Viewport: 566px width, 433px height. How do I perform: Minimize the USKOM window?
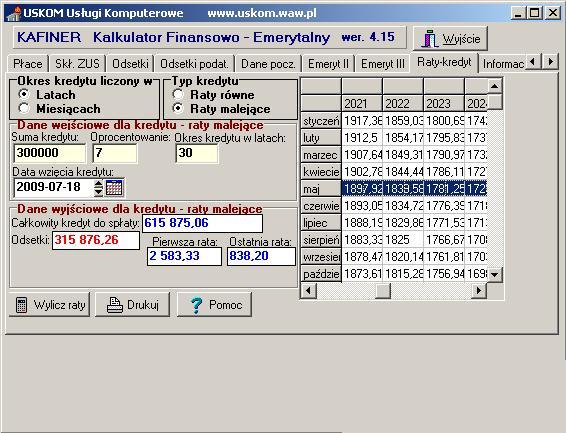click(x=518, y=13)
